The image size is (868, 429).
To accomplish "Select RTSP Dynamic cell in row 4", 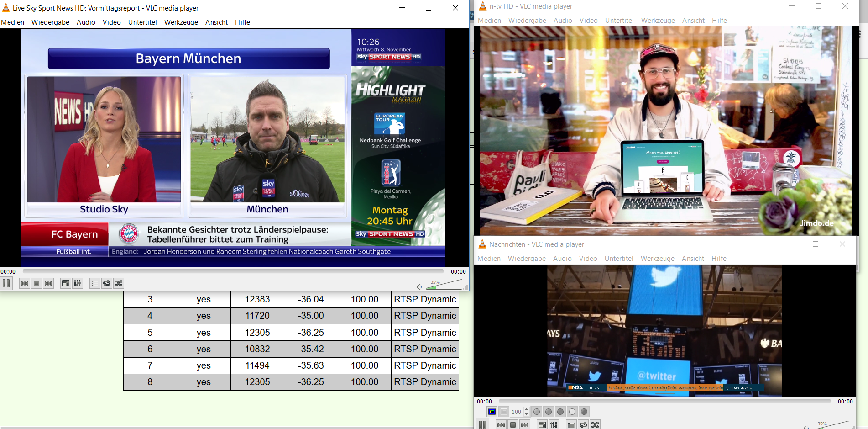I will pos(425,316).
